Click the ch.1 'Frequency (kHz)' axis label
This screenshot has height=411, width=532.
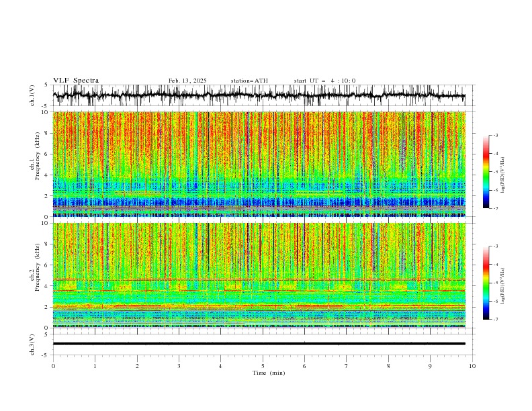coord(38,154)
